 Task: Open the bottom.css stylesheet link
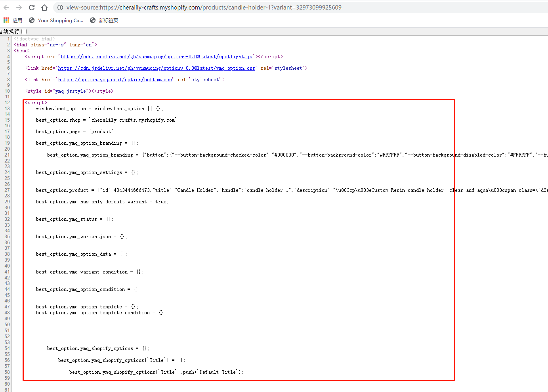(x=115, y=79)
